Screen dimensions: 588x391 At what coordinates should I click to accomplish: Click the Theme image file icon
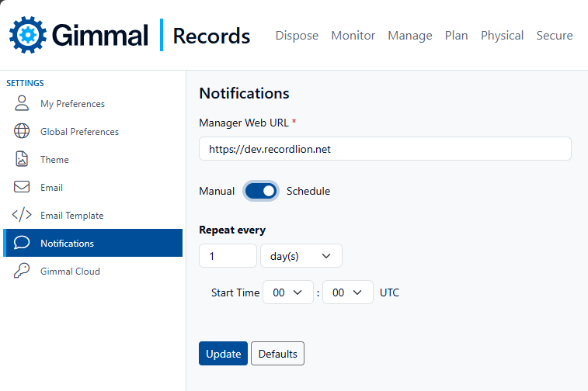pos(22,160)
